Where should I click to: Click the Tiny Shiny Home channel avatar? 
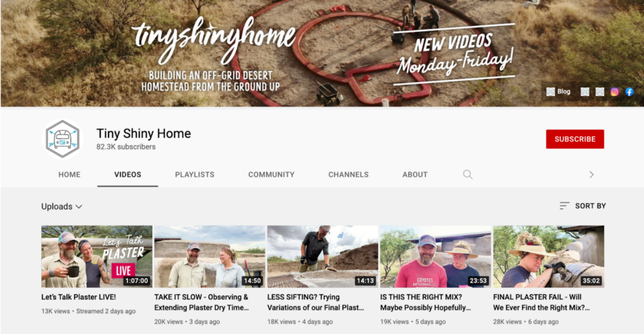62,139
